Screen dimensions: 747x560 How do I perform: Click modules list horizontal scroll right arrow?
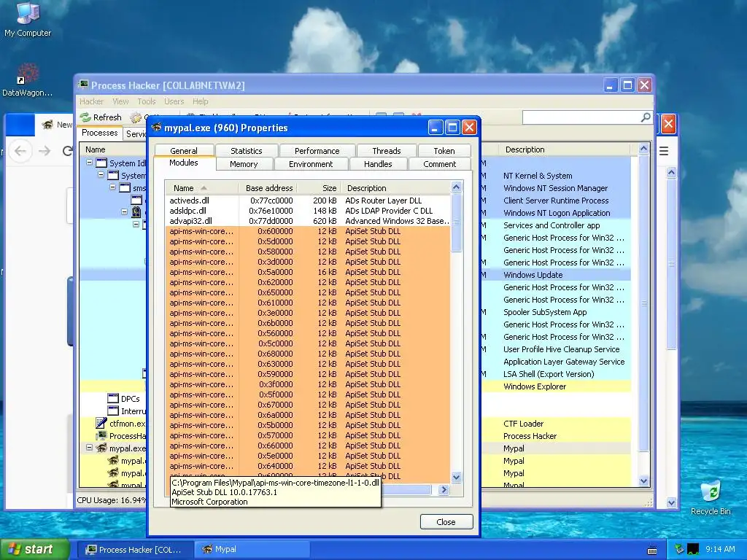(444, 489)
